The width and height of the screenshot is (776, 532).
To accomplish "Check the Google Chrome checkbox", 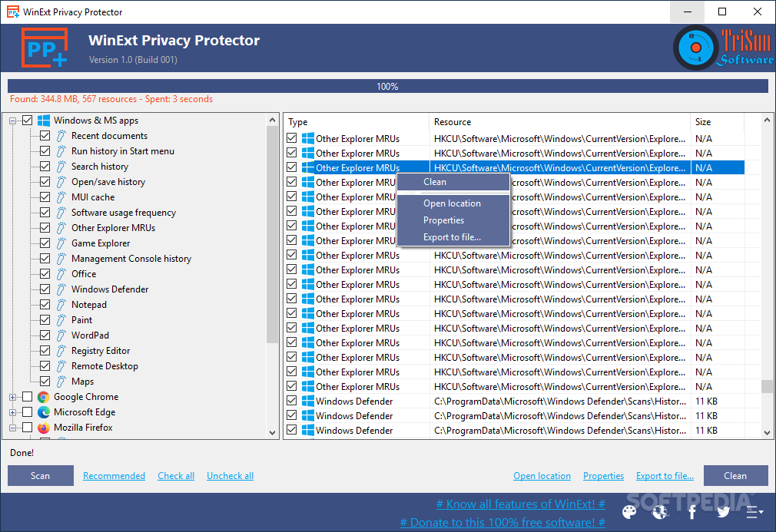I will [27, 397].
